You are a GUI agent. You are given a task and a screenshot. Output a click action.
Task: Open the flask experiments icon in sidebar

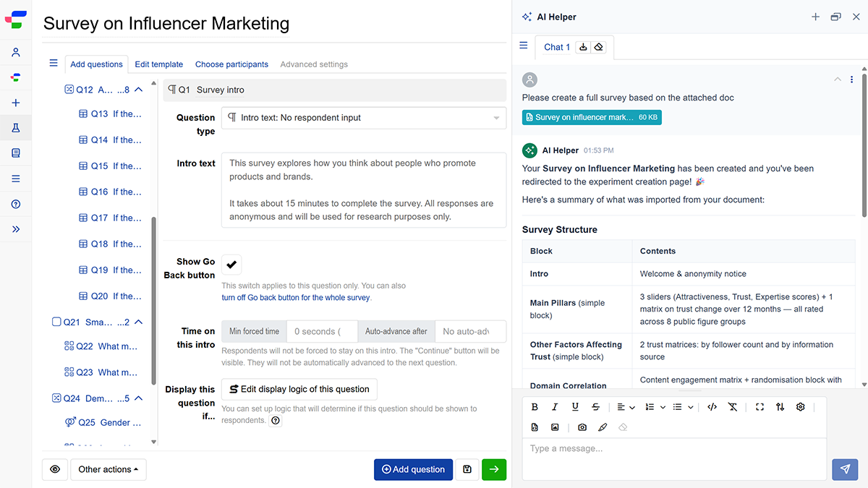pos(16,128)
